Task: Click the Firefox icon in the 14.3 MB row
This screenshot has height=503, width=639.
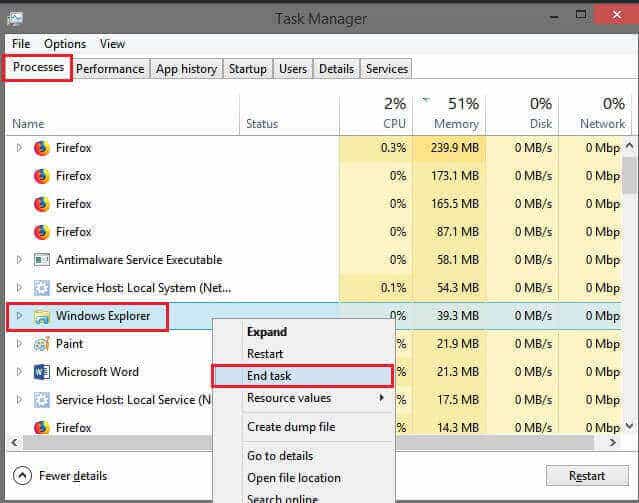Action: click(x=42, y=427)
